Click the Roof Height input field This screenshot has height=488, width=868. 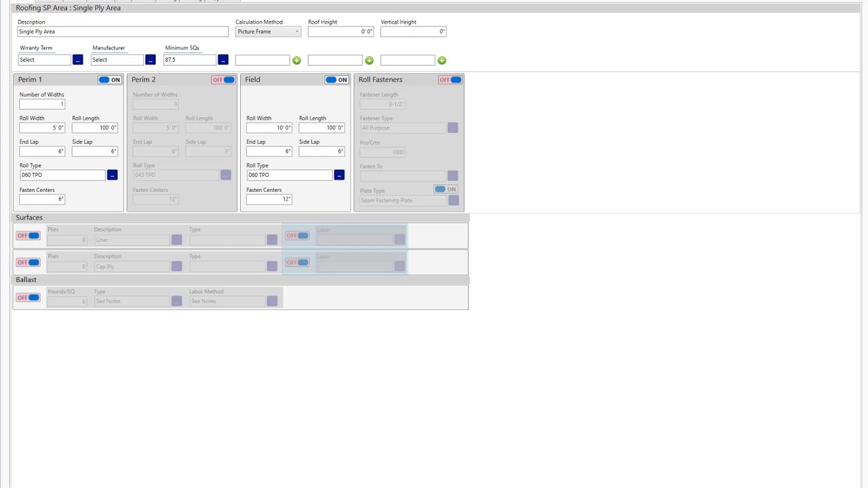[x=340, y=32]
